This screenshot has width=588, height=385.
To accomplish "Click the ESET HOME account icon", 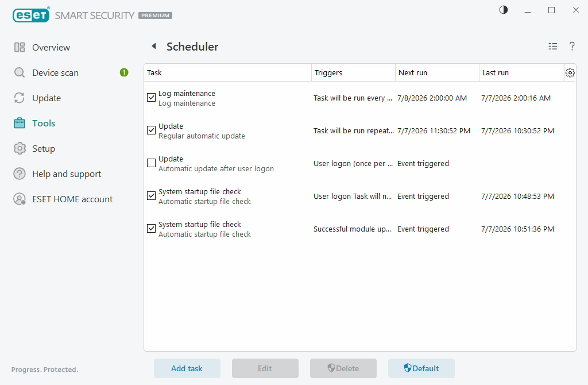I will (x=20, y=199).
